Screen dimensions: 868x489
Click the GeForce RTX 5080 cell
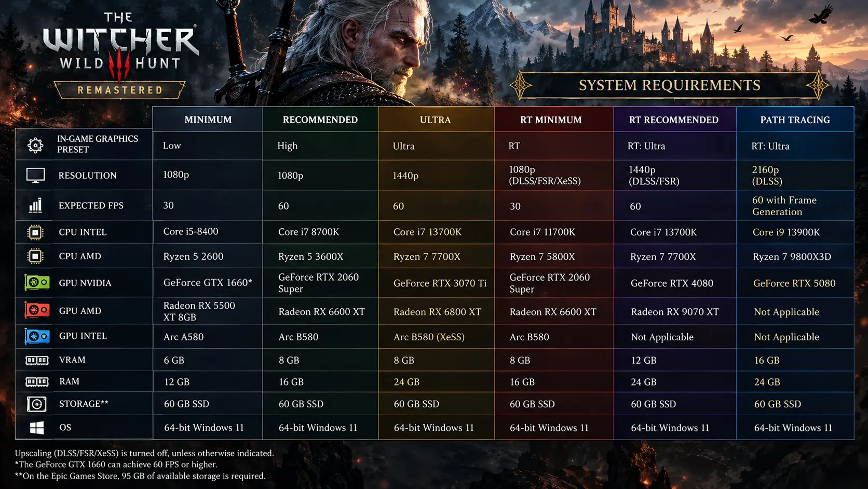(x=794, y=283)
